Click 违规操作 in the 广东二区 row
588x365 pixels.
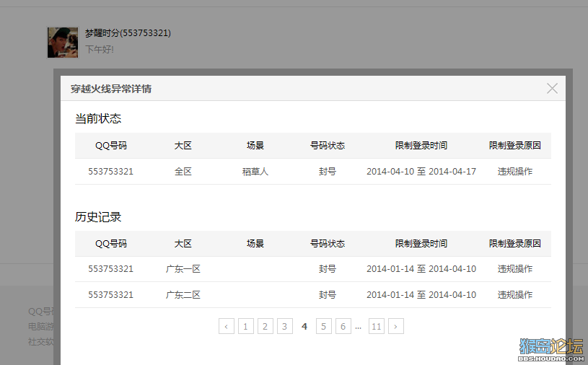pyautogui.click(x=515, y=295)
